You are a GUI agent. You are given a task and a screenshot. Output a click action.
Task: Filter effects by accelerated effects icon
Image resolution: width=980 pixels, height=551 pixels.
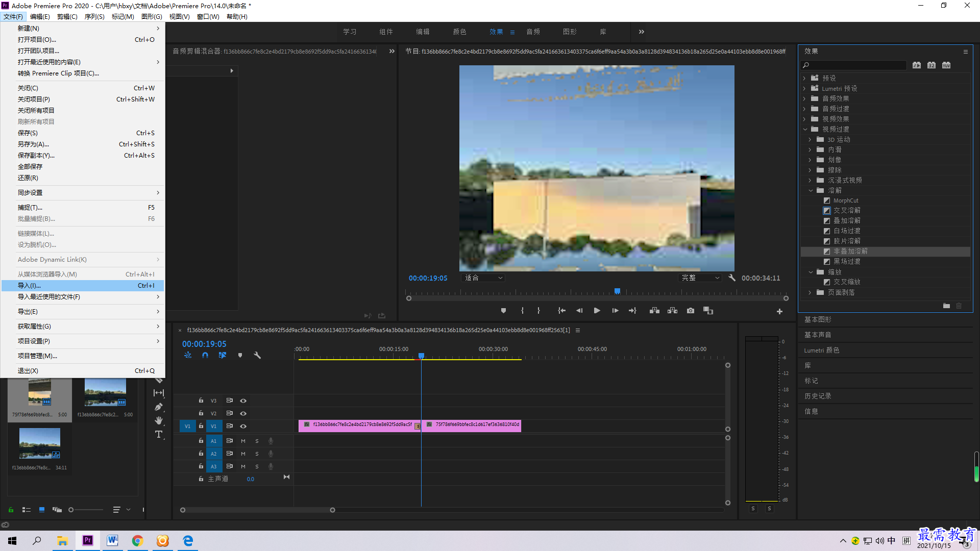(x=917, y=65)
